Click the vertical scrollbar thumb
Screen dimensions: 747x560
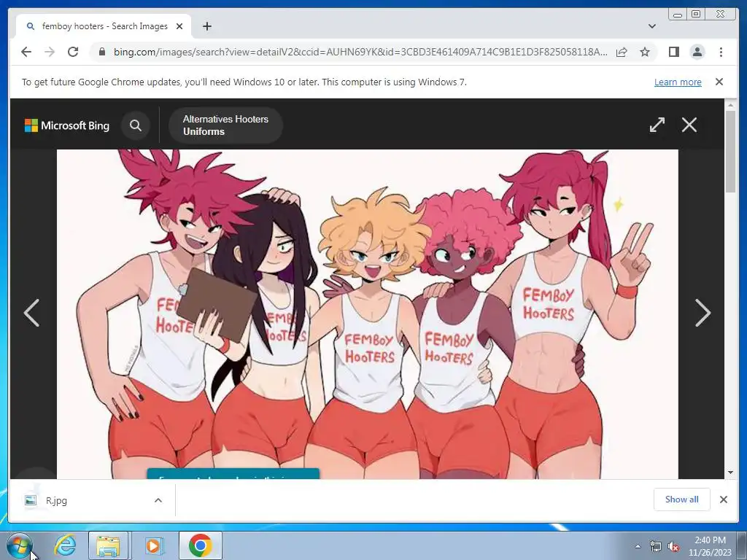730,152
